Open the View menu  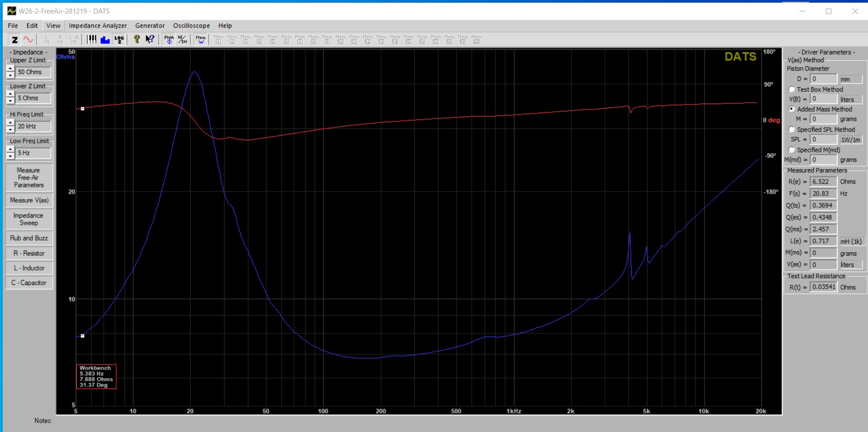pyautogui.click(x=53, y=26)
